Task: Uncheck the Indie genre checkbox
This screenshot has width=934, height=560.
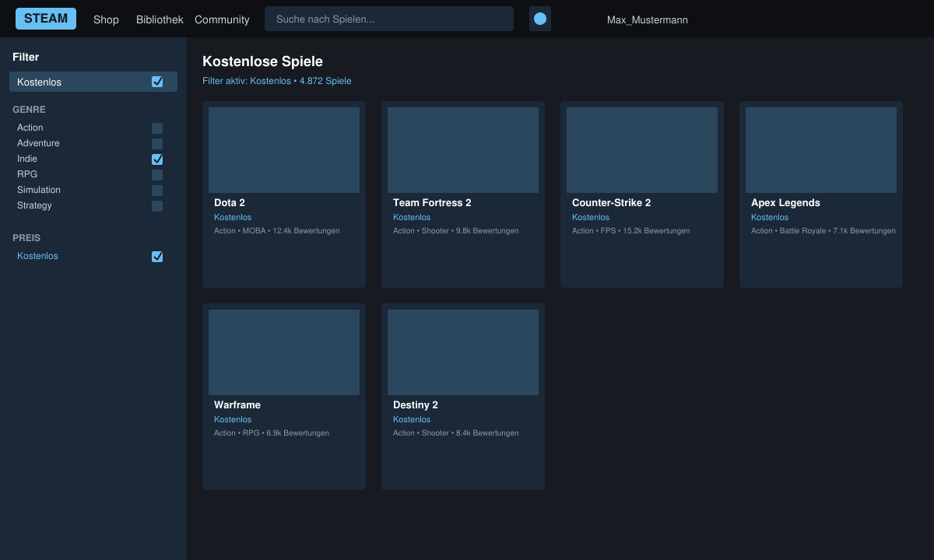Action: pyautogui.click(x=157, y=159)
